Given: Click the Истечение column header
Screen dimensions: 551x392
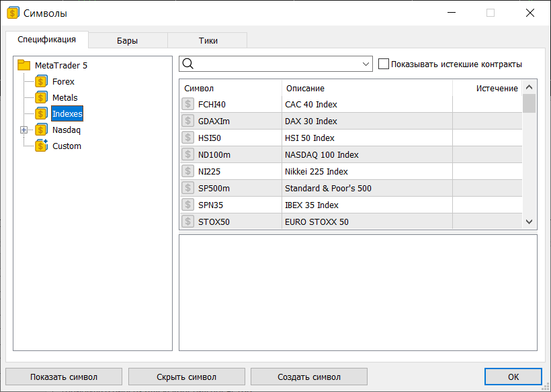Looking at the screenshot, I should (487, 88).
